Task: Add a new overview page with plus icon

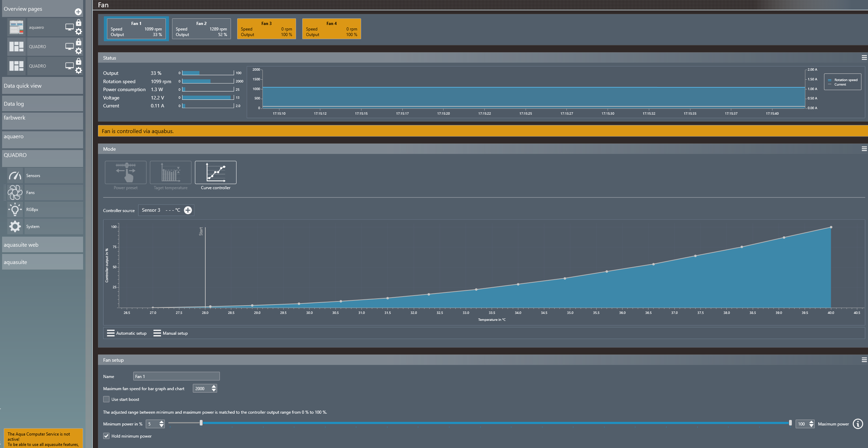Action: click(78, 12)
